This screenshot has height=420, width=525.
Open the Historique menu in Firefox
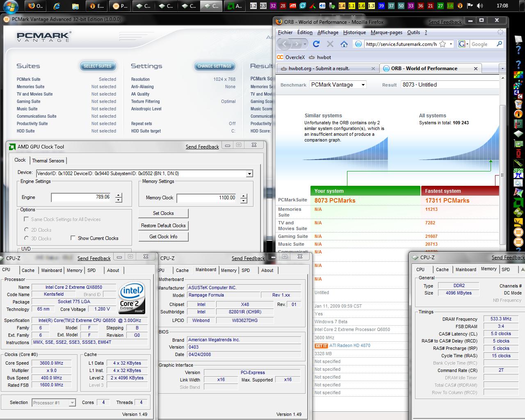pyautogui.click(x=354, y=32)
